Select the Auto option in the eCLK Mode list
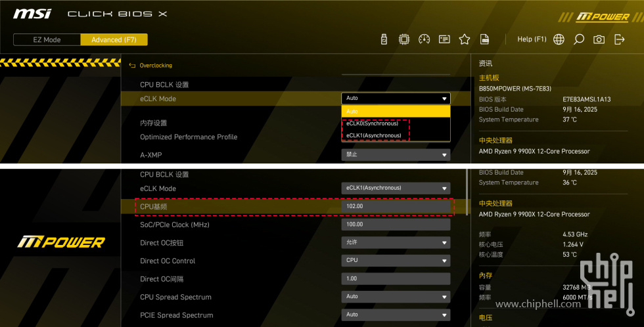Screen dimensions: 644x327 tap(396, 112)
